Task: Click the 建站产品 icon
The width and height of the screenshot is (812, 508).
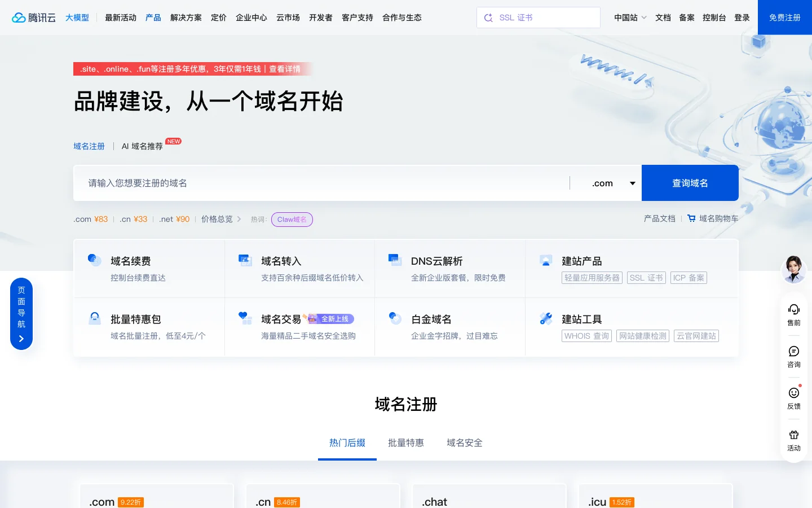Action: 546,260
